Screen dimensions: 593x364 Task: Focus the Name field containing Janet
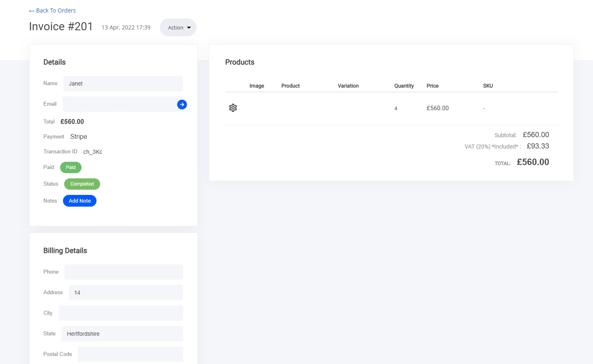click(123, 84)
